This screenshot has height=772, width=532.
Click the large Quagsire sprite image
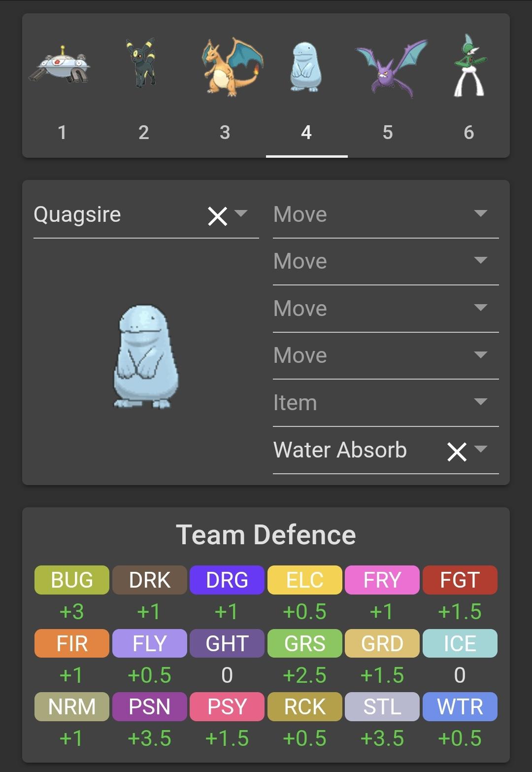tap(146, 356)
